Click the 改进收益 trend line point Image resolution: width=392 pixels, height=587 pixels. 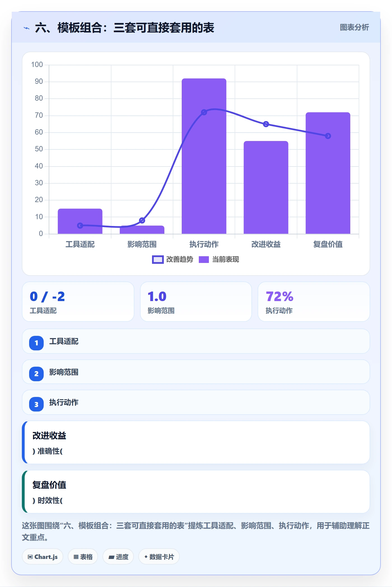(x=266, y=124)
